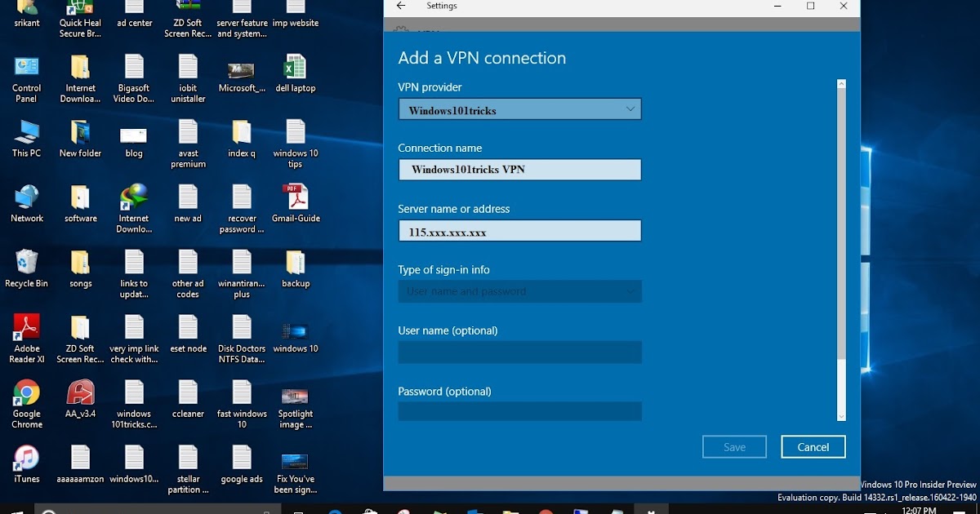Go back in Settings window
Image resolution: width=980 pixels, height=514 pixels.
pyautogui.click(x=400, y=6)
